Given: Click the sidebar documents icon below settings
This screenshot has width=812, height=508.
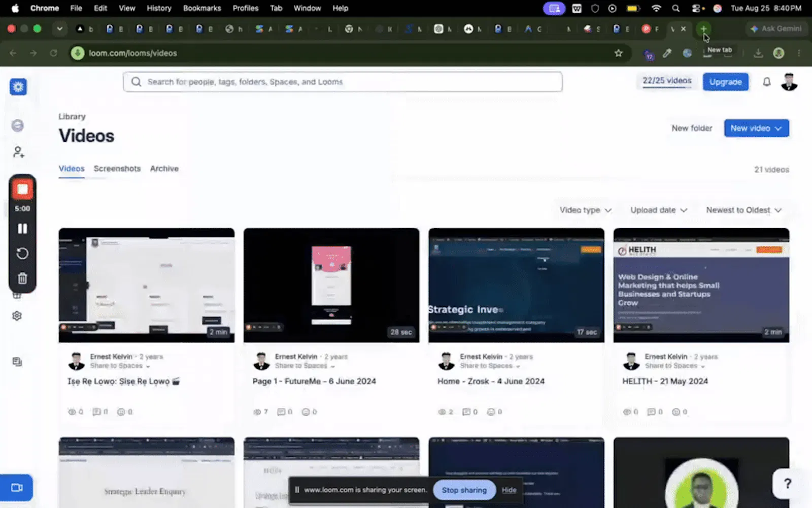Looking at the screenshot, I should click(x=17, y=362).
